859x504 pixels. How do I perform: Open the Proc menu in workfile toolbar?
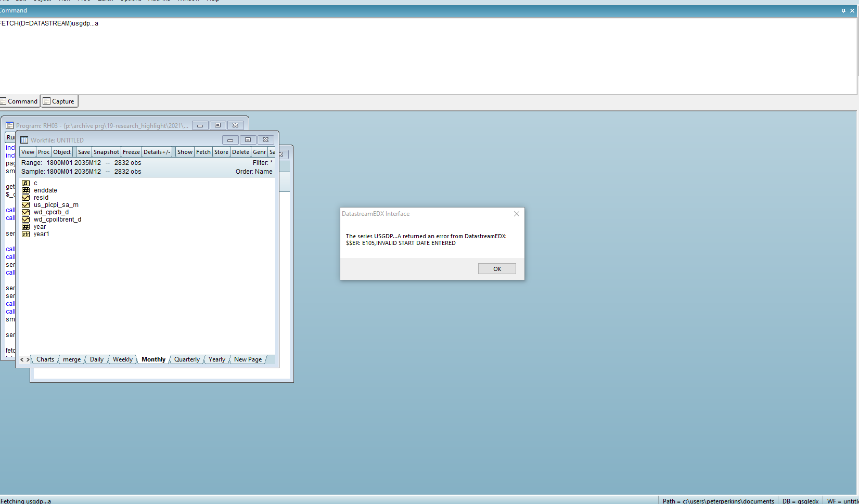point(44,152)
